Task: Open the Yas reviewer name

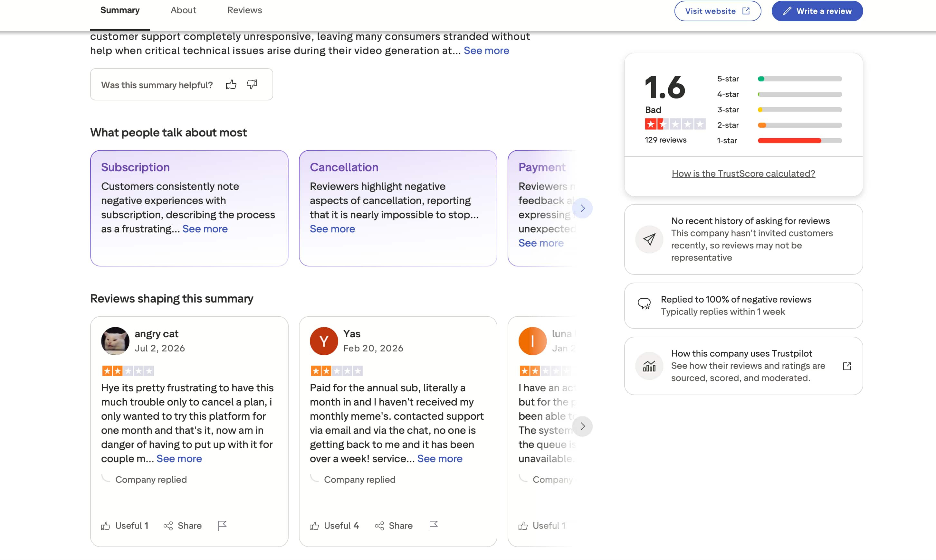Action: tap(351, 334)
